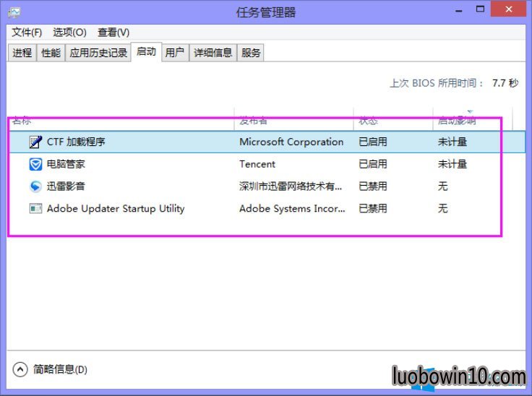Click the Task Manager title bar icon
The image size is (532, 396).
tap(14, 12)
